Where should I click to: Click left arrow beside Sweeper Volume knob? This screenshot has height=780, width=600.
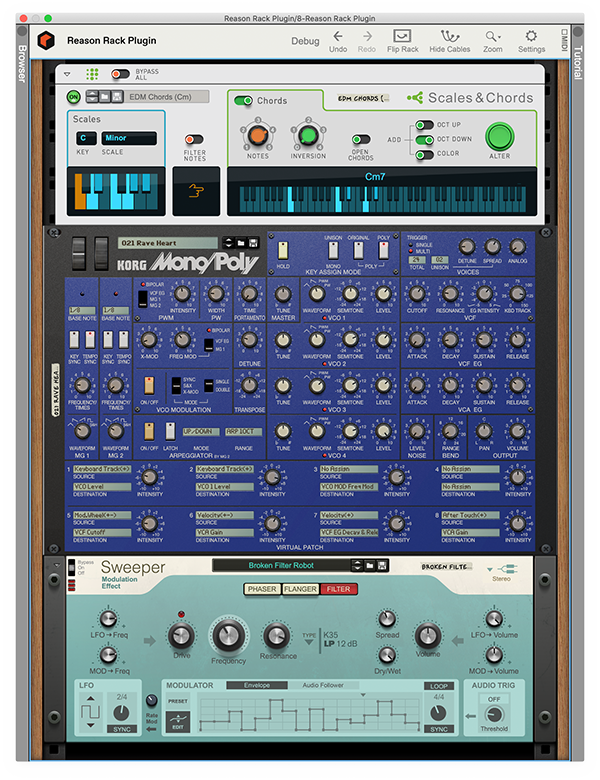click(x=458, y=641)
